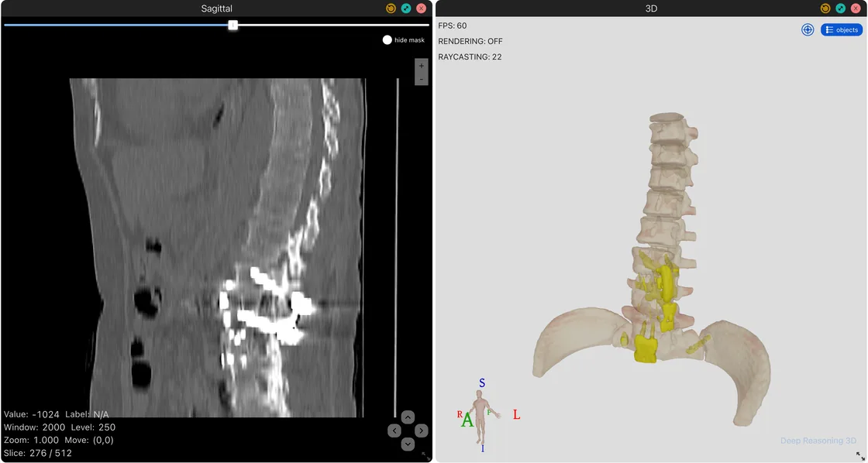Click the vertical slider beside the sagittal image
Viewport: 868px width, 463px height.
[397, 247]
